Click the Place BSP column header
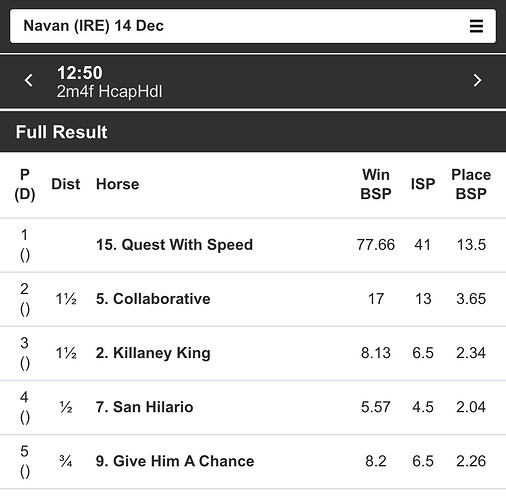Screen dimensions: 506x499 pyautogui.click(x=471, y=184)
